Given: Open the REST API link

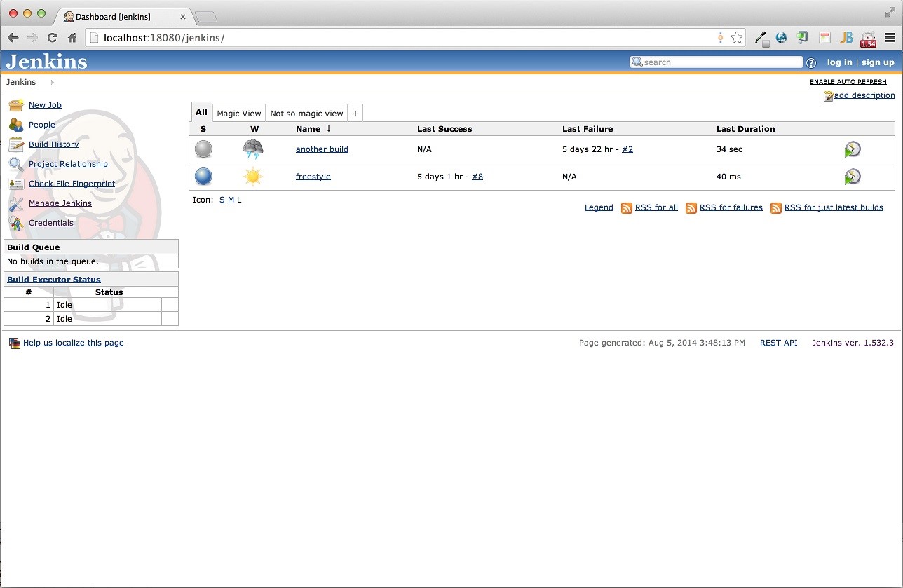Looking at the screenshot, I should (779, 343).
